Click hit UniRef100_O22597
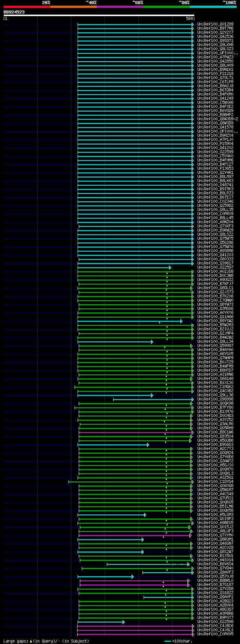Viewport: 240px width, 644px height. pos(215,267)
